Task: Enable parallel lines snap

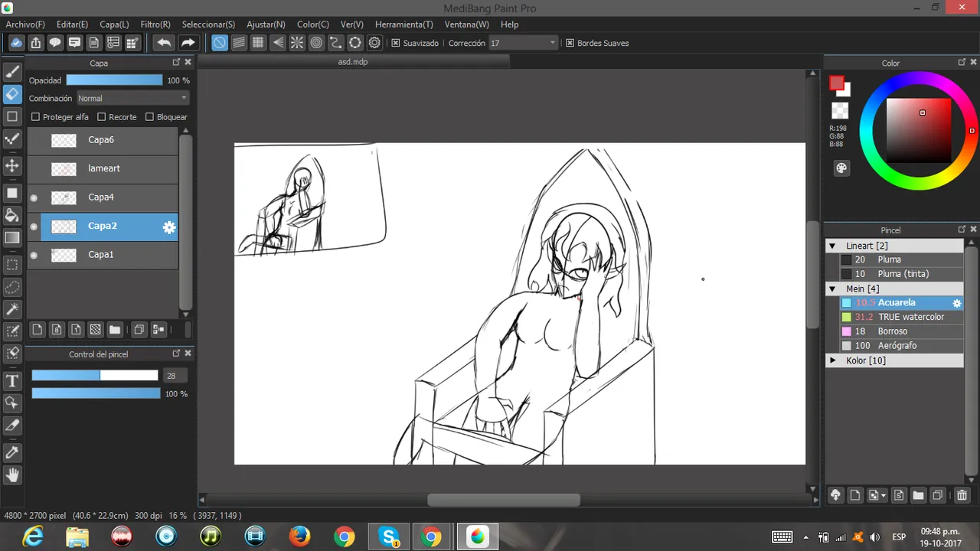Action: (x=239, y=43)
